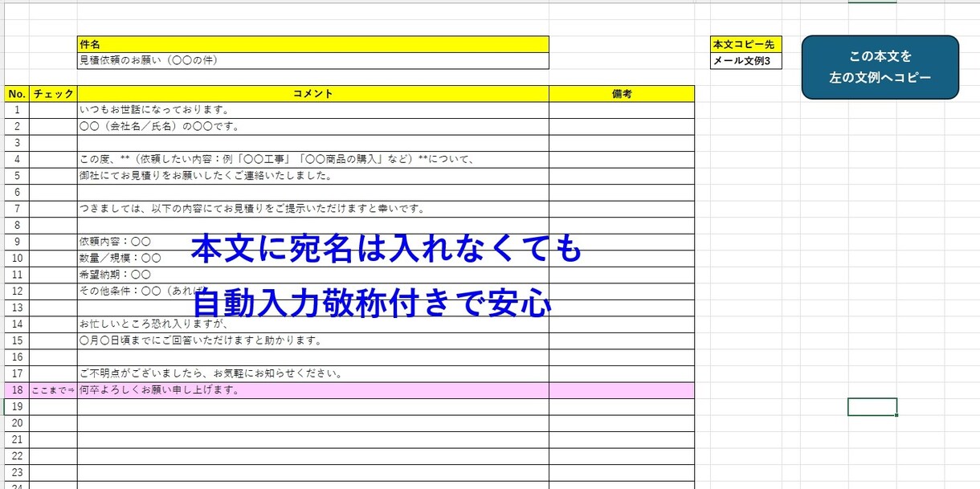This screenshot has width=980, height=489.
Task: Select the No. cell showing 19
Action: (17, 406)
